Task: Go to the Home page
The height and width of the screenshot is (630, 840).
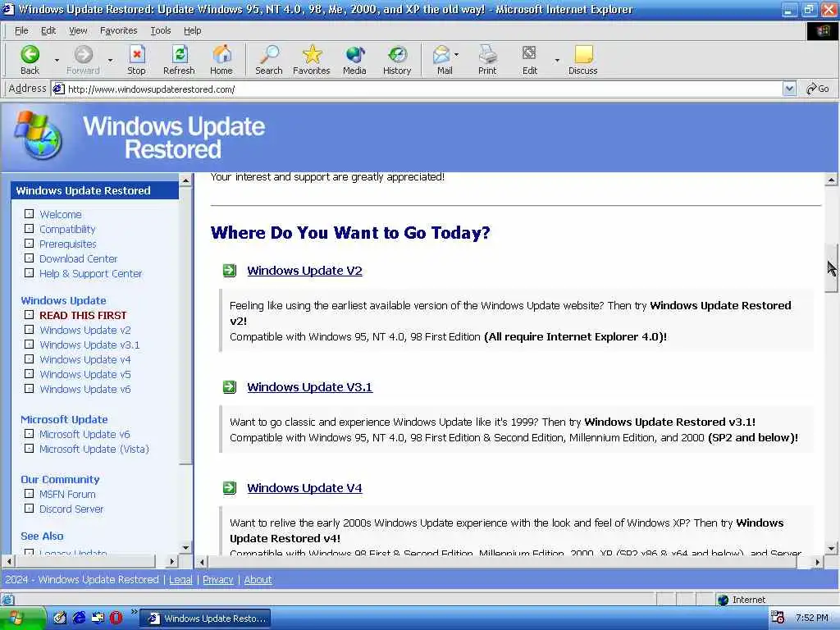Action: pos(221,59)
